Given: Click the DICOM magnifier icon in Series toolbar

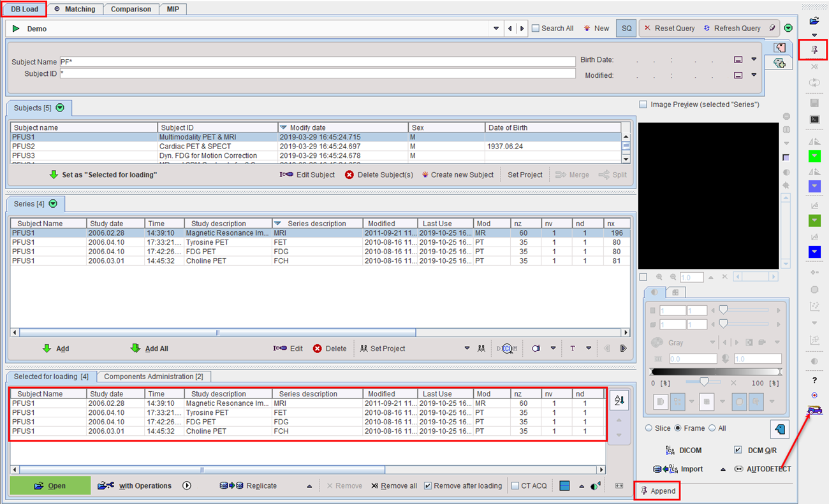Looking at the screenshot, I should point(507,349).
